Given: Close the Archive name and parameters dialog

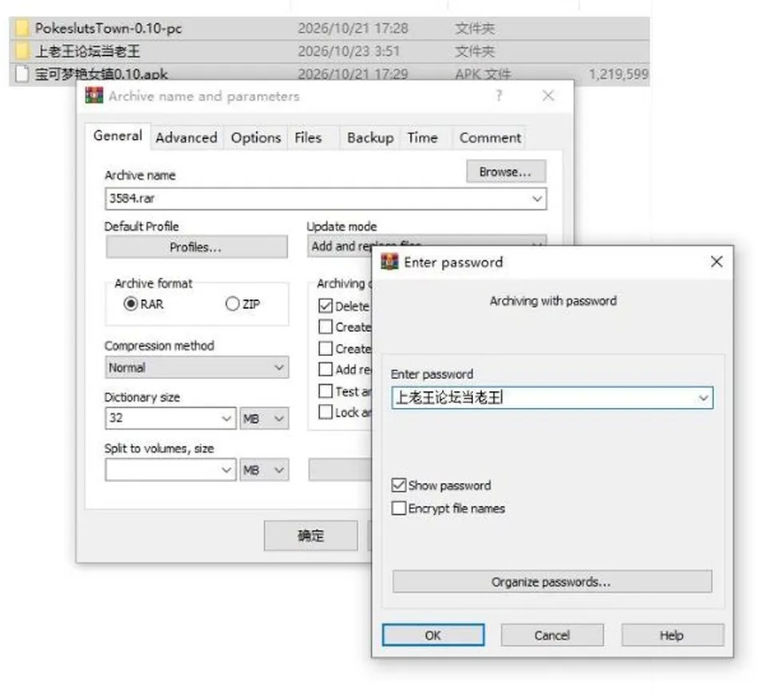Looking at the screenshot, I should 548,96.
